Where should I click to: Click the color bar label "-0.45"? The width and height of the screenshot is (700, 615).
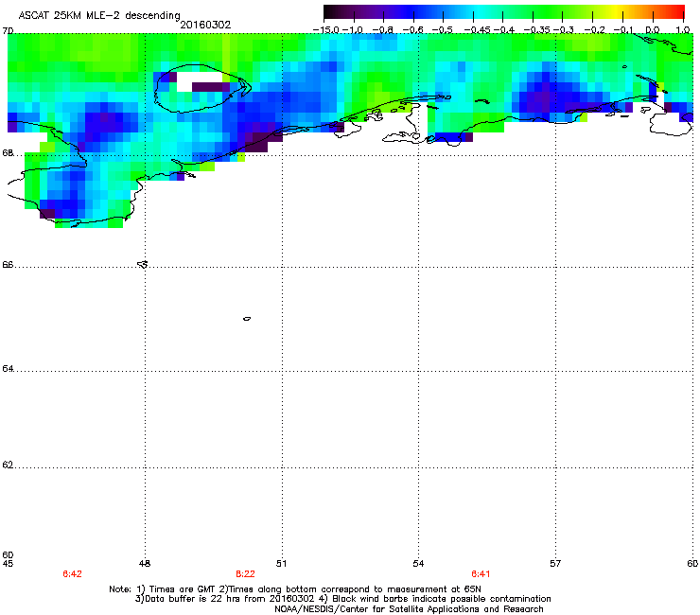[477, 30]
